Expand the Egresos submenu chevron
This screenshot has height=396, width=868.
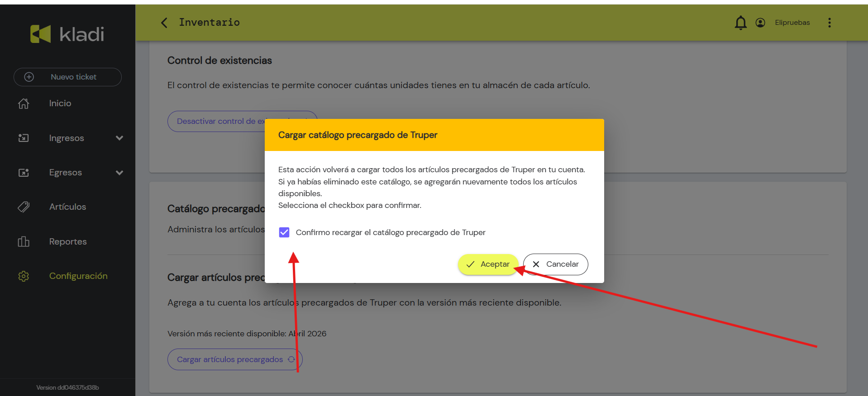coord(119,173)
